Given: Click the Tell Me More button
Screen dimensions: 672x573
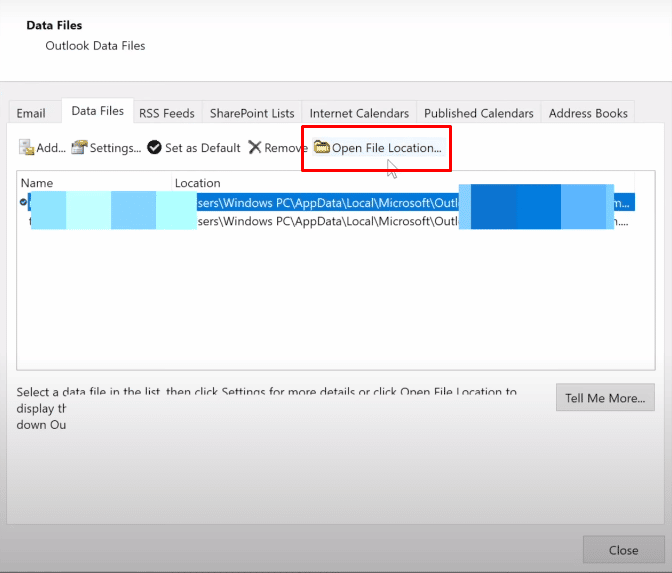Looking at the screenshot, I should [x=605, y=398].
